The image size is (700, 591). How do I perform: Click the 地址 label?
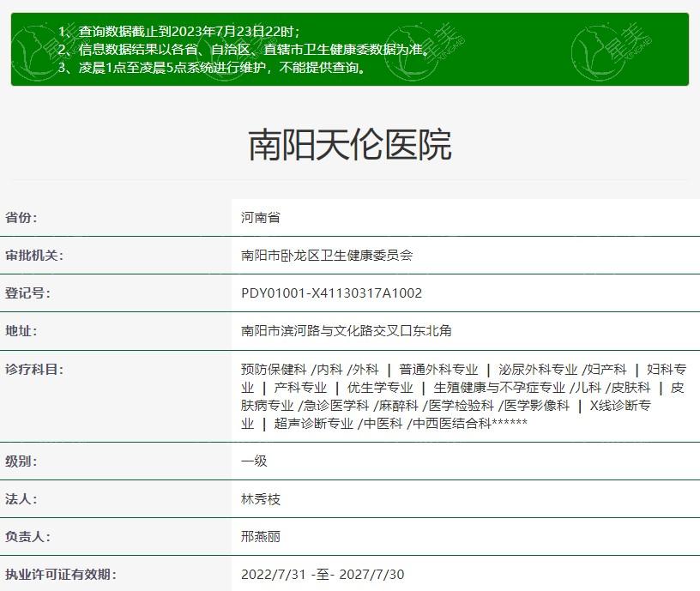pos(21,331)
